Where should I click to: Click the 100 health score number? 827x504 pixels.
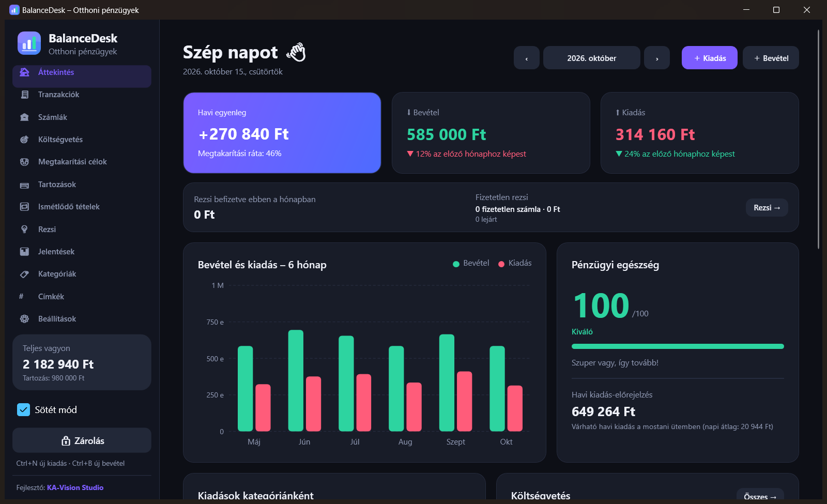[601, 306]
